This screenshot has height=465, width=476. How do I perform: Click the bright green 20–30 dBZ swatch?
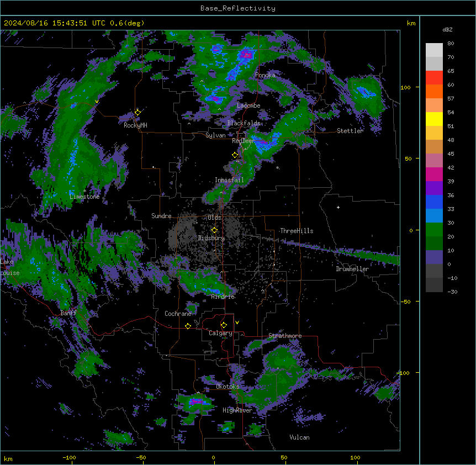point(434,230)
